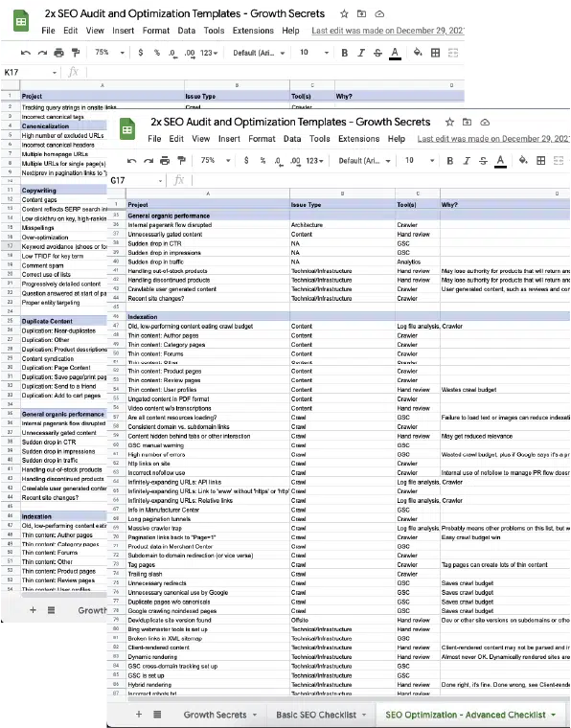
Task: Click the cloud status icon in the back window
Action: click(x=379, y=14)
